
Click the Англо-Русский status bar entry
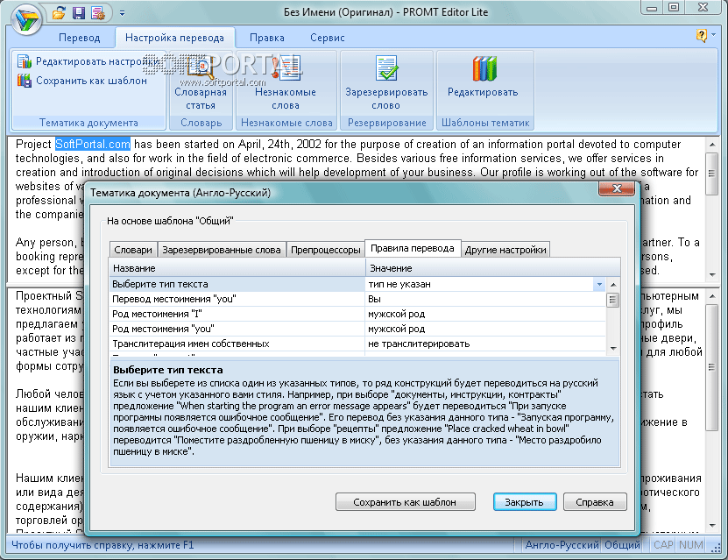click(x=562, y=545)
